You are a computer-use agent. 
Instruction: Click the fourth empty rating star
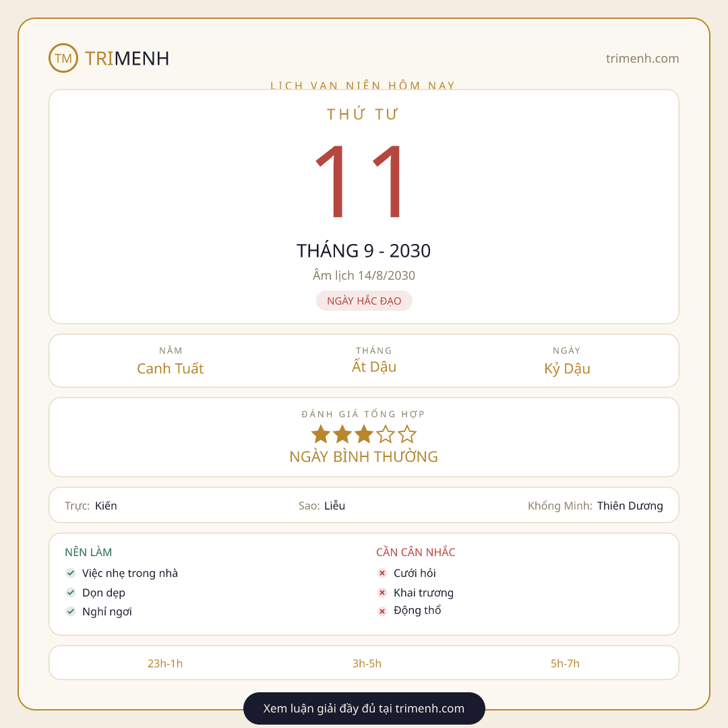(x=386, y=435)
